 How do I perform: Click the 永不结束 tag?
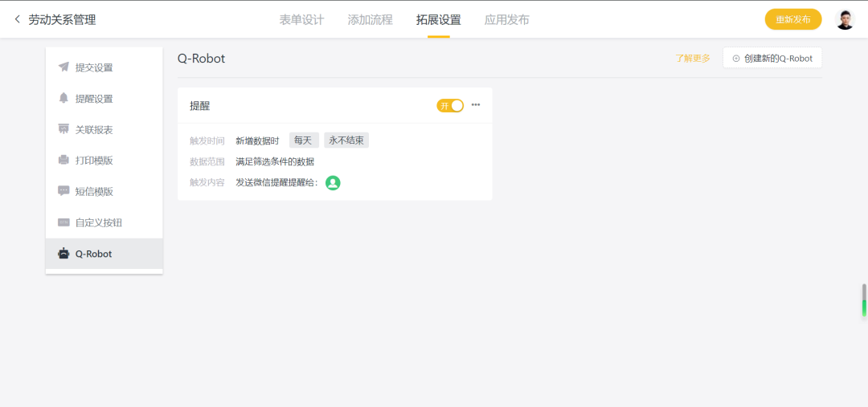click(346, 140)
